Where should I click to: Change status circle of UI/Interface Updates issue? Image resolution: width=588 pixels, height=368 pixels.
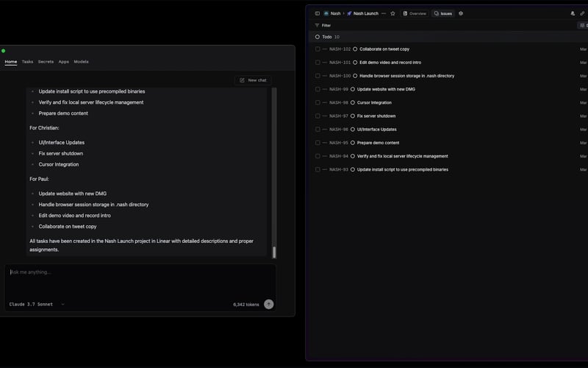point(353,130)
